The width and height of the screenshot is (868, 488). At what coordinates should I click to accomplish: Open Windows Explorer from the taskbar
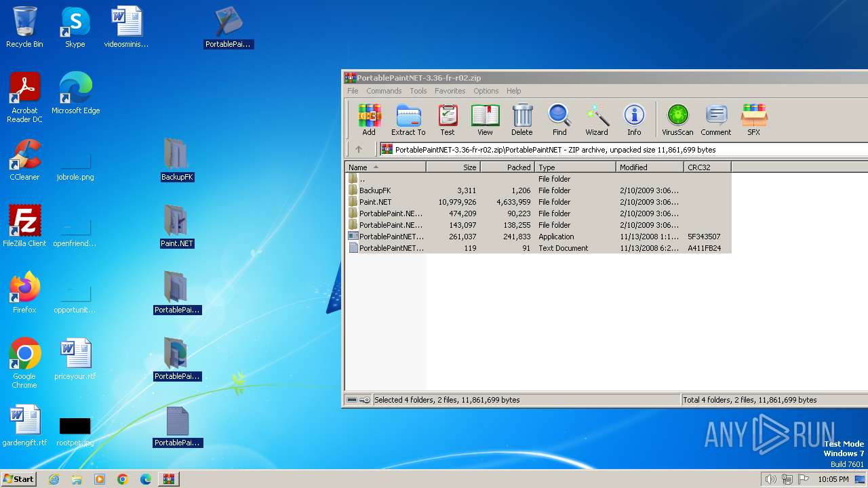click(77, 479)
